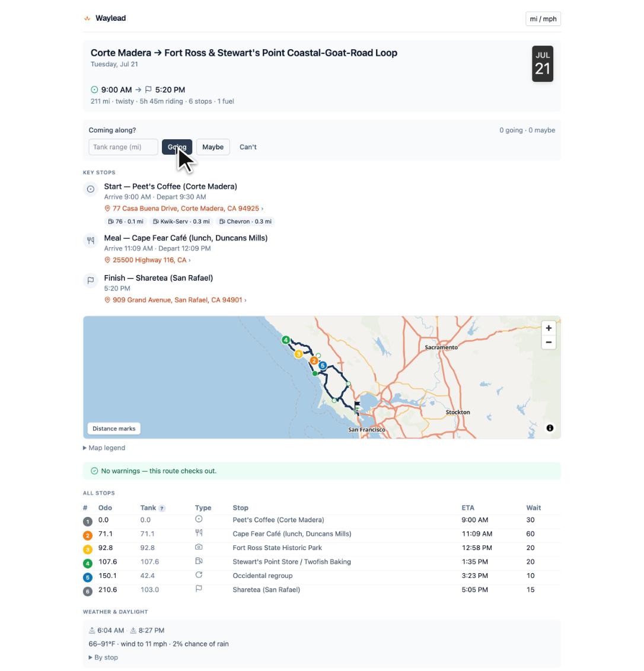Click the Chevron fuel station chip
644x671 pixels.
246,221
